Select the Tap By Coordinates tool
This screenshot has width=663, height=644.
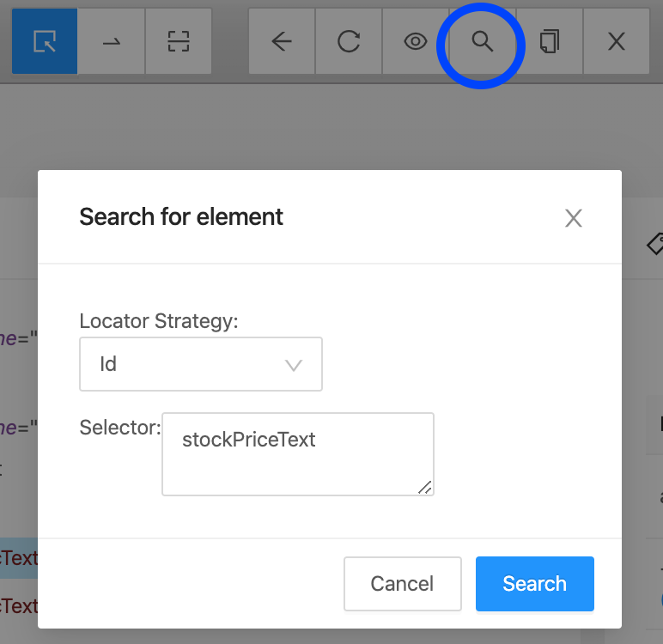pyautogui.click(x=179, y=41)
